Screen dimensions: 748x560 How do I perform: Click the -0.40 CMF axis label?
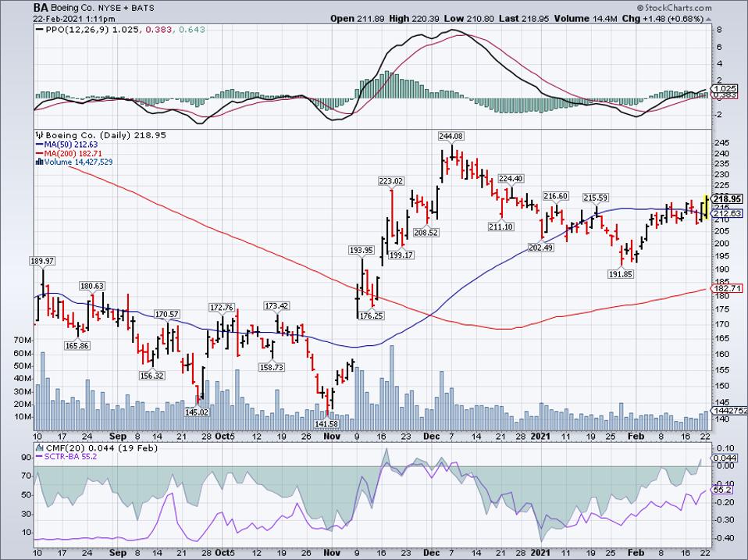pyautogui.click(x=725, y=538)
